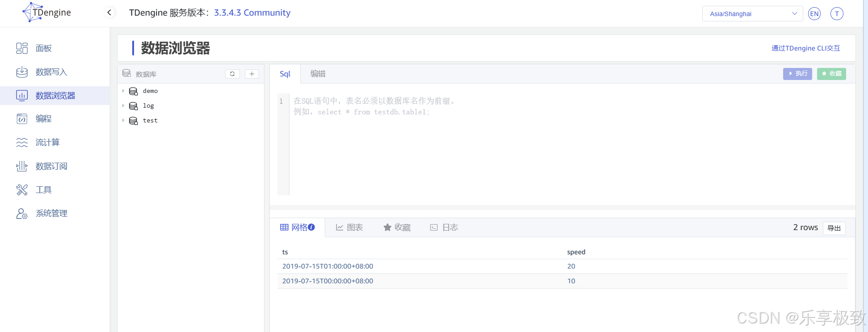Click the 2 rows count label
This screenshot has width=868, height=332.
click(805, 227)
